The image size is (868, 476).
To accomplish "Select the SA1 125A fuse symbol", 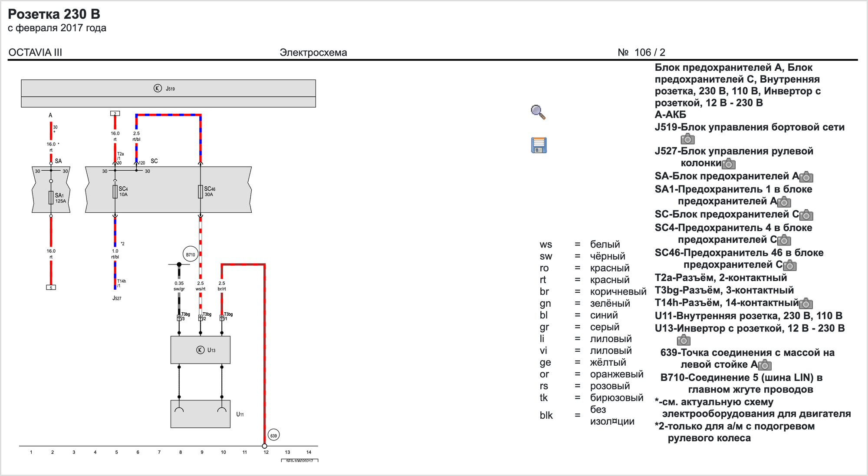I will (x=51, y=198).
